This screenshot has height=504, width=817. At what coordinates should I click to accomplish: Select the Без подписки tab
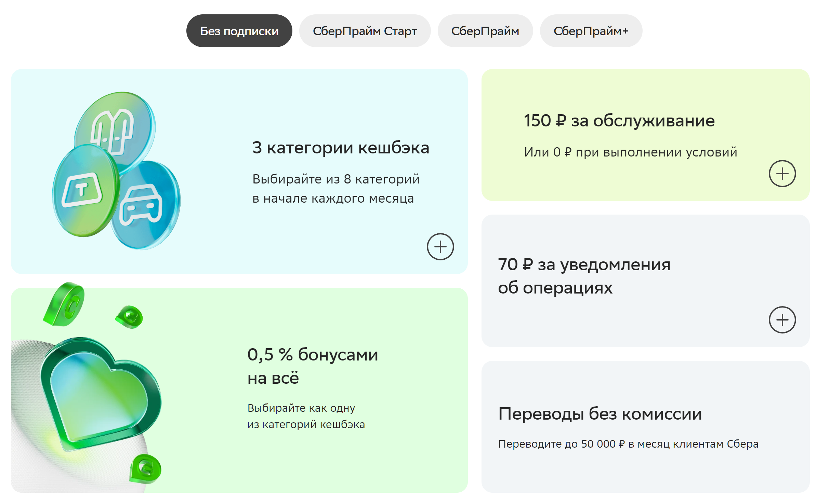coord(239,31)
